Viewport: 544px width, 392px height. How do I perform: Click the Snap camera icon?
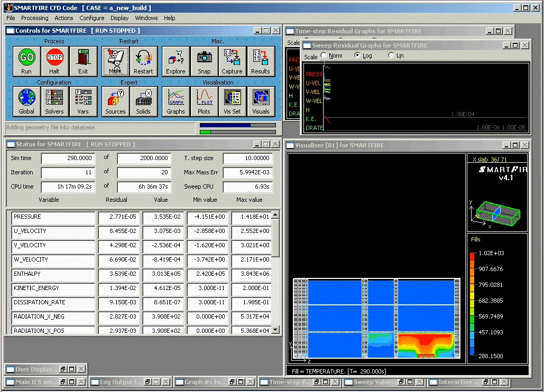click(x=204, y=61)
